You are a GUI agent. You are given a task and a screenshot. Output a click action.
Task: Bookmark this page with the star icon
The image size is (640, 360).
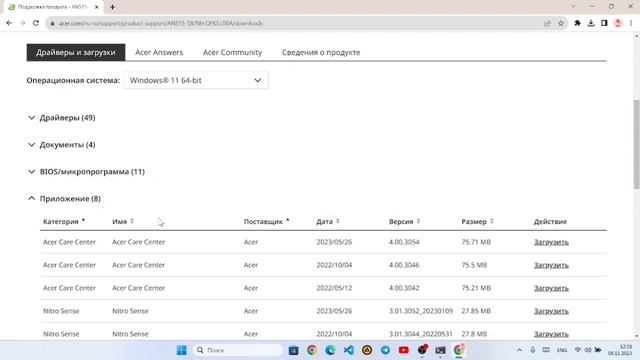tap(561, 23)
